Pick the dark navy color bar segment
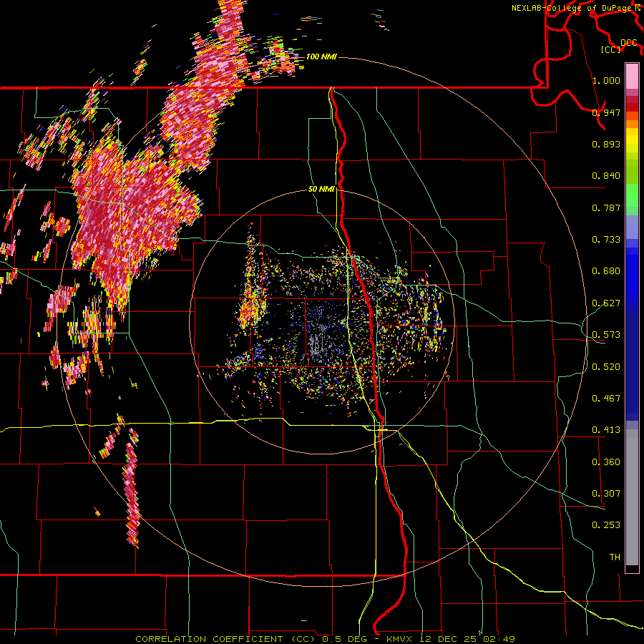This screenshot has width=644, height=644. 632,366
